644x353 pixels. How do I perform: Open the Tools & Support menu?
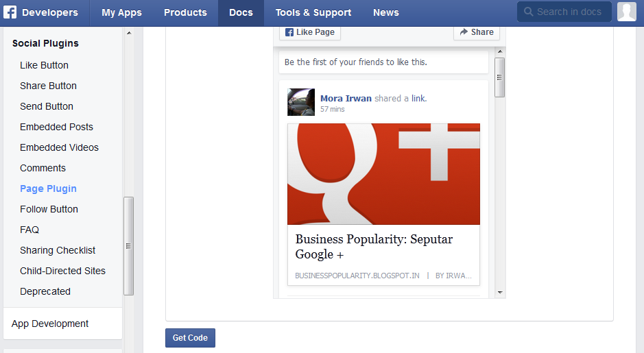point(313,12)
